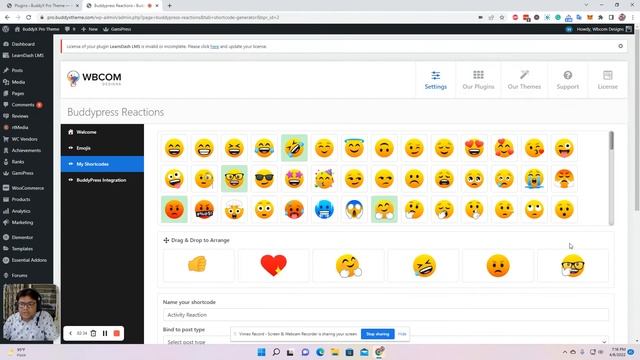640x360 pixels.
Task: Open GamiPress in WordPress sidebar
Action: (22, 173)
